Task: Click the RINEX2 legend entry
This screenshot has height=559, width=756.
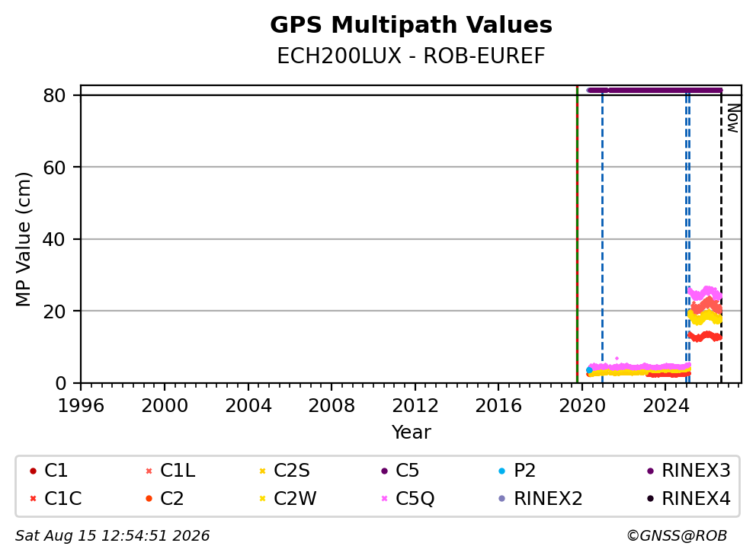Action: coord(540,498)
